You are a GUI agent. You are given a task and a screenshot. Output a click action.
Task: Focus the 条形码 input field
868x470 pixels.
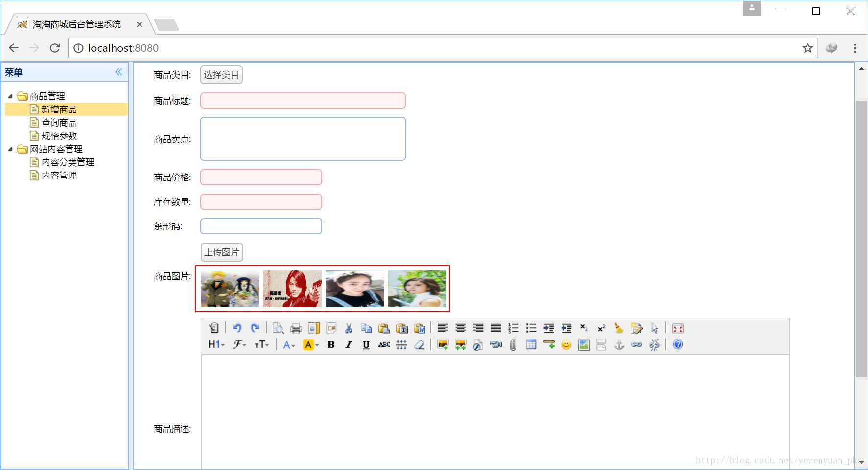point(261,226)
